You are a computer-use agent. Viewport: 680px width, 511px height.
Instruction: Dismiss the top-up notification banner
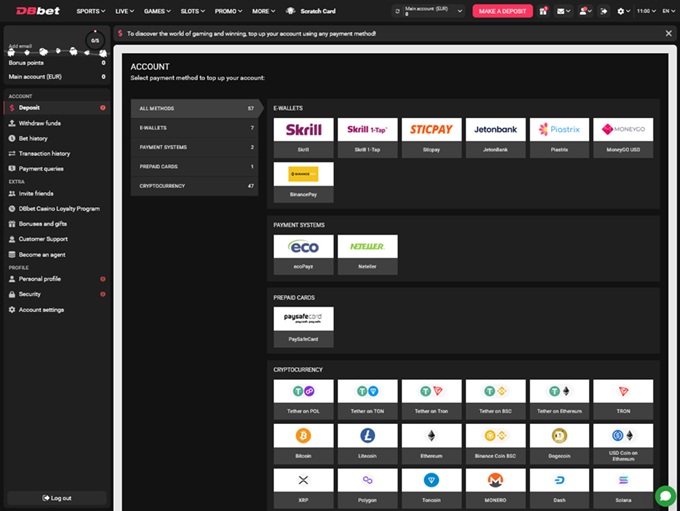[668, 33]
